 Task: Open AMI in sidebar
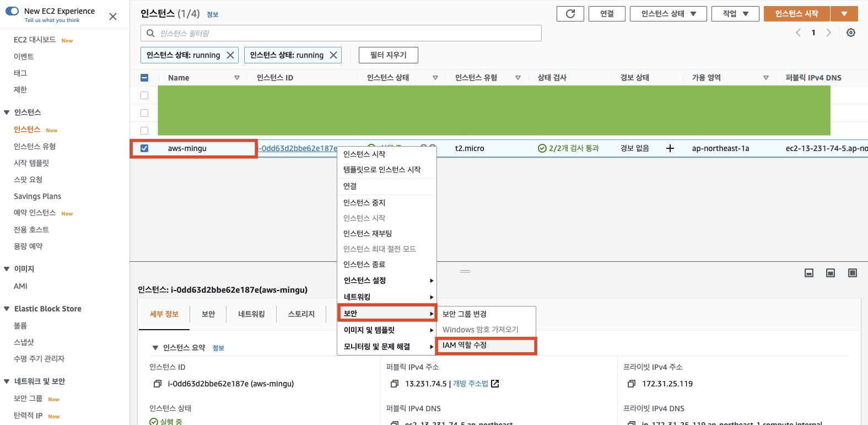pos(20,286)
